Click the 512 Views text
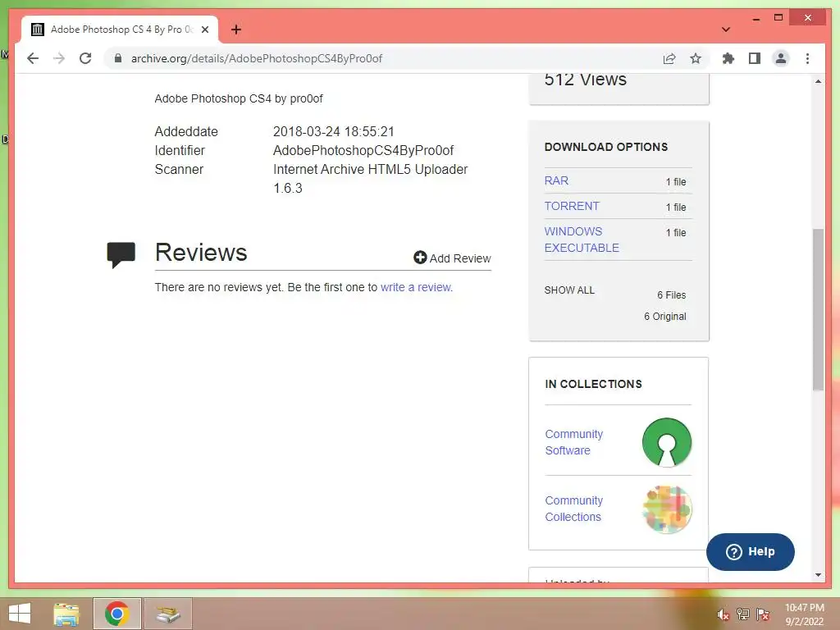 (585, 80)
